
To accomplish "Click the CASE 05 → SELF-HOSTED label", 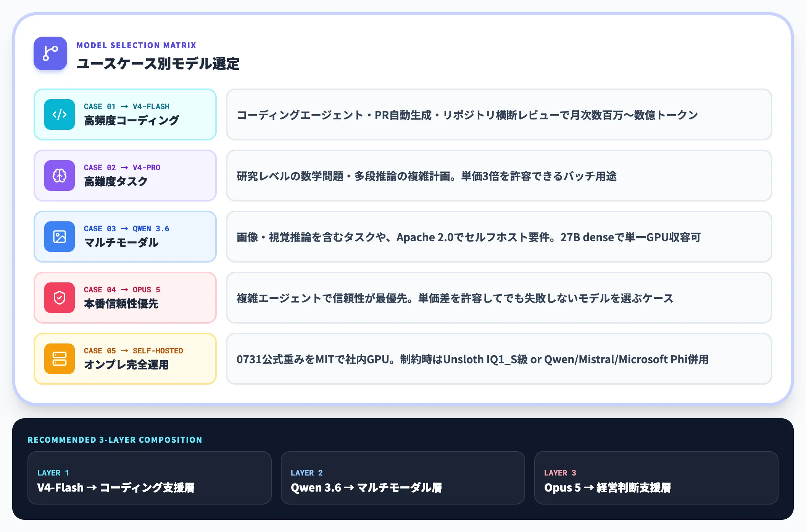I will coord(134,351).
